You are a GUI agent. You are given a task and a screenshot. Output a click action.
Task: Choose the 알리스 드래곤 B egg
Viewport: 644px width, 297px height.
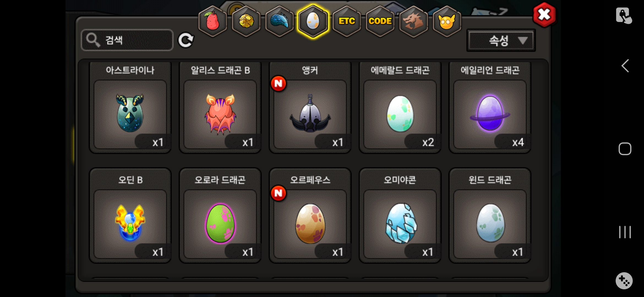tap(220, 108)
